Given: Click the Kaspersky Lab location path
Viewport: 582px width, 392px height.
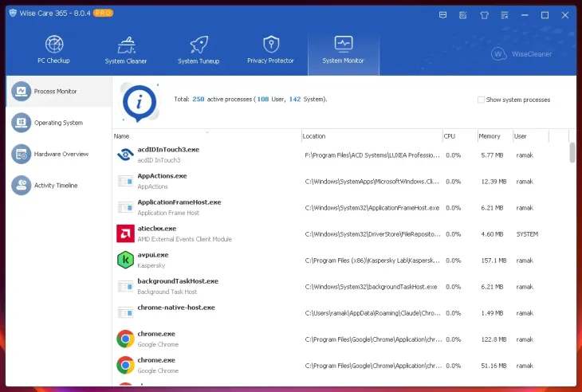Looking at the screenshot, I should tap(372, 261).
